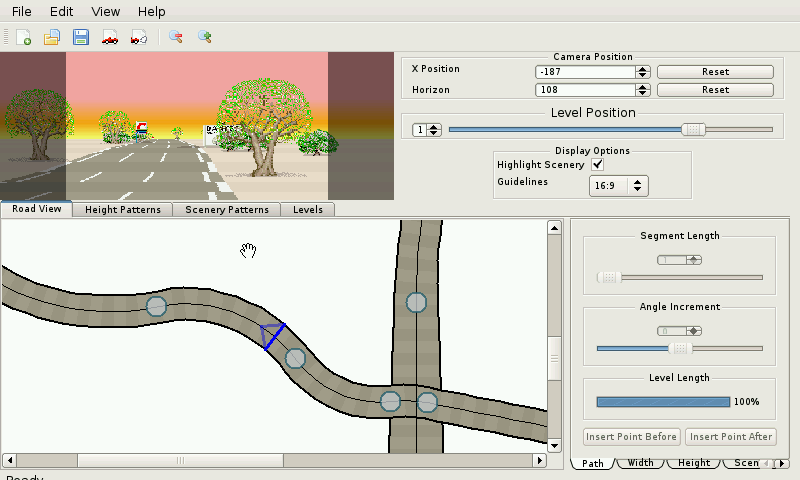Click the X Position spinner arrows

tap(643, 72)
